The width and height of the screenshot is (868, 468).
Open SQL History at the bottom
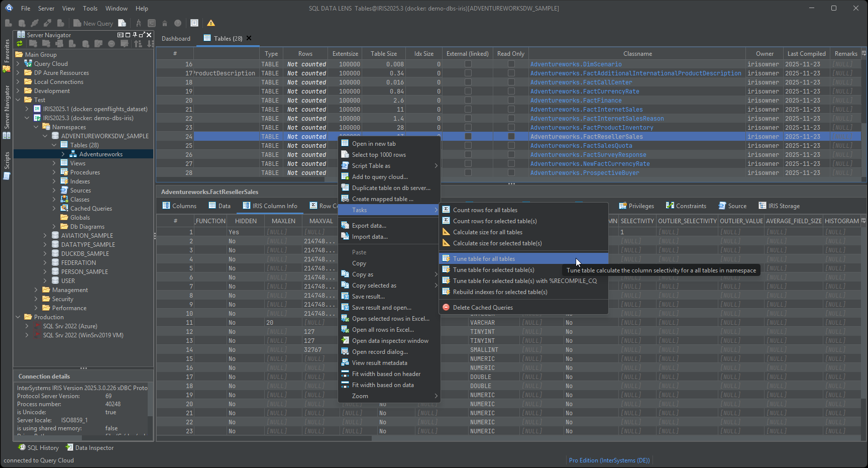click(39, 448)
